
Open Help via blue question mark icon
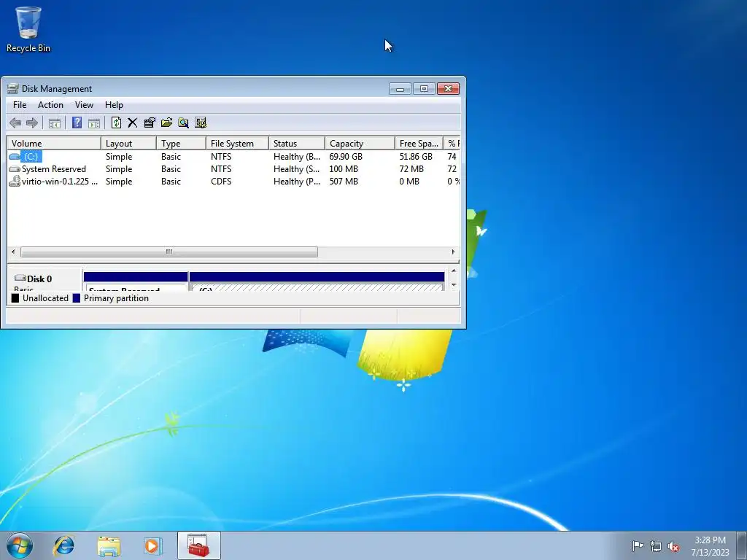click(x=77, y=122)
